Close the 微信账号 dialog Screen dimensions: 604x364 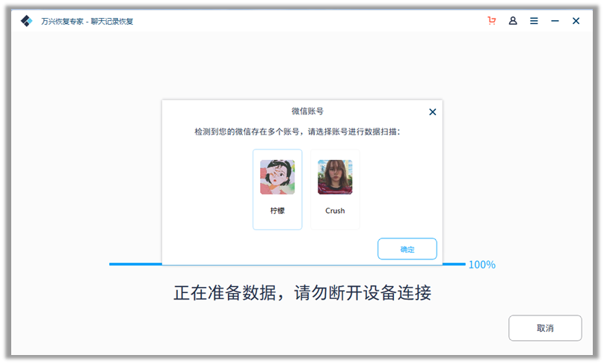[x=433, y=111]
